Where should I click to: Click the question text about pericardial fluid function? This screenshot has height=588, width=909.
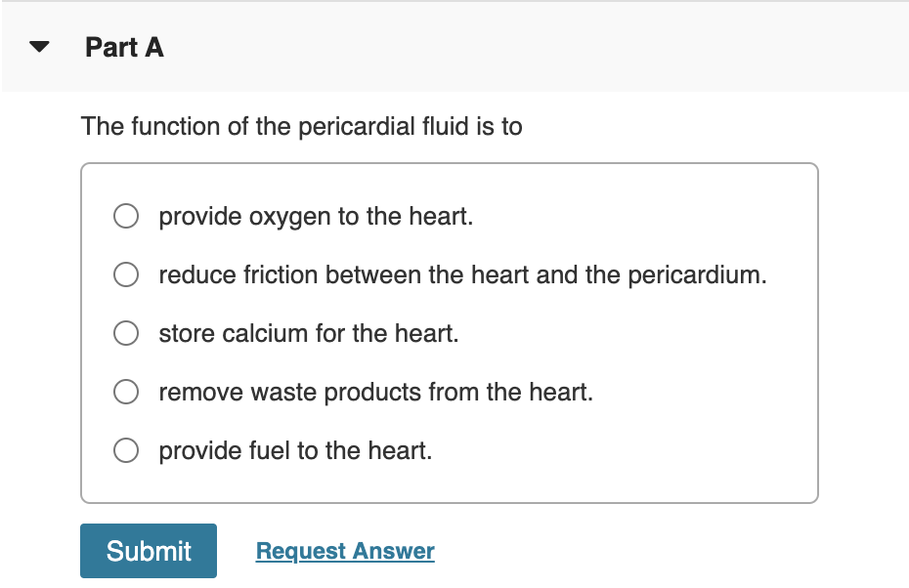pyautogui.click(x=302, y=127)
